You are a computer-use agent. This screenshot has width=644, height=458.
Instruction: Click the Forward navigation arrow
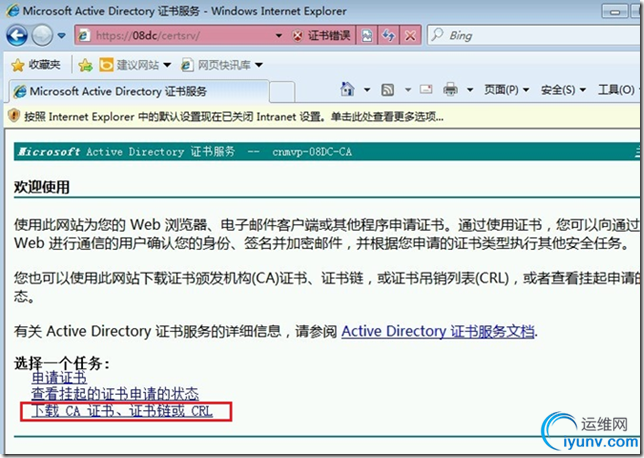click(42, 36)
